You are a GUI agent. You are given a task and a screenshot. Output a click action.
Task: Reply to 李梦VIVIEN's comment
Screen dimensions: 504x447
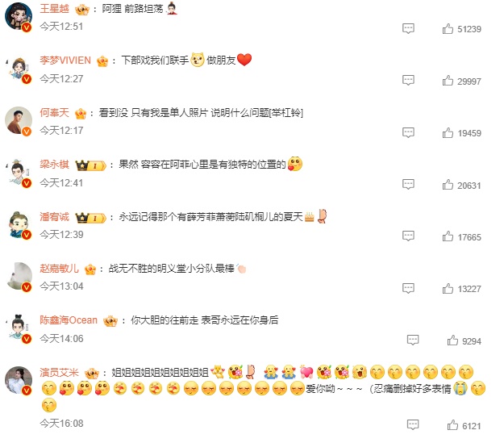tap(408, 80)
